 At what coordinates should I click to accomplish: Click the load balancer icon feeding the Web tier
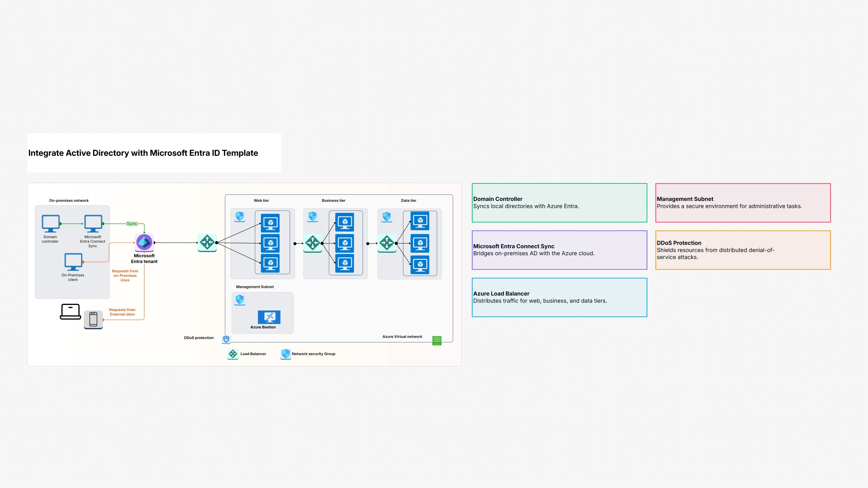[x=207, y=242]
